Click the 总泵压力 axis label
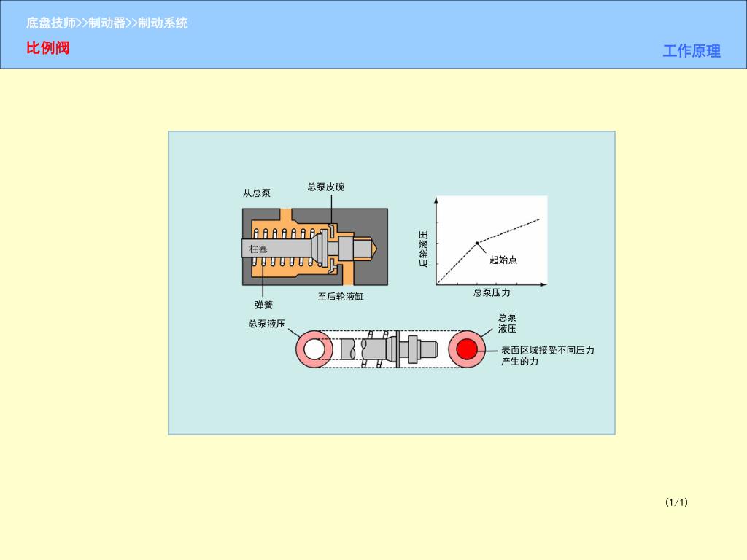Image resolution: width=747 pixels, height=560 pixels. tap(492, 292)
